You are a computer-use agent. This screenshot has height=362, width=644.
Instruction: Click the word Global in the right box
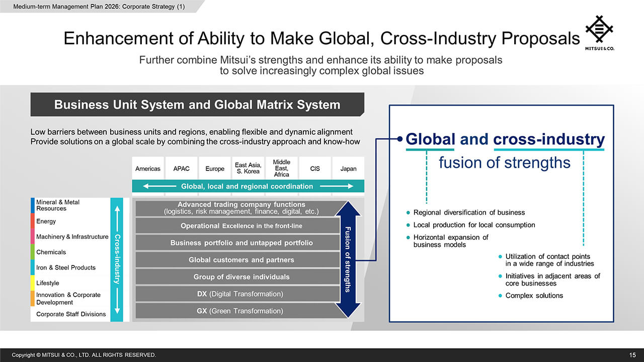click(430, 139)
